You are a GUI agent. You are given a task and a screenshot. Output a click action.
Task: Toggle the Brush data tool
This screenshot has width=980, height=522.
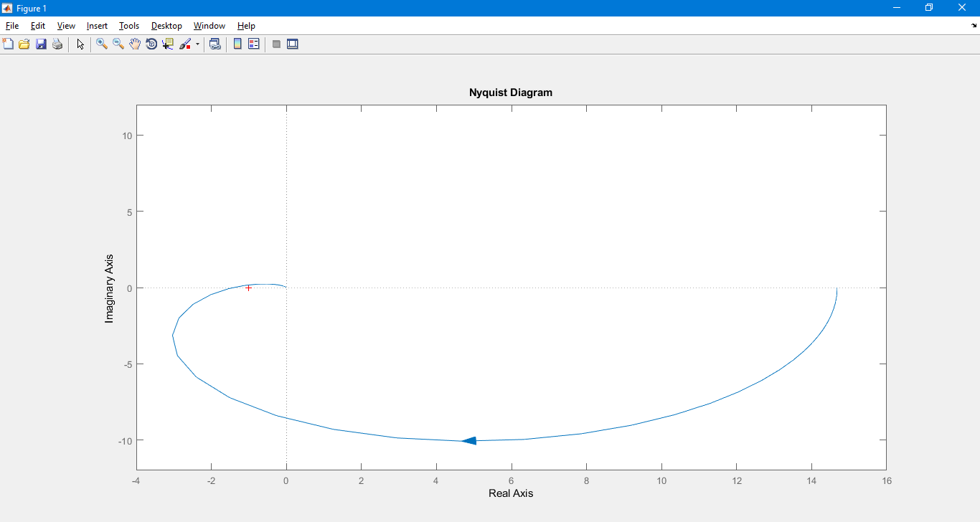point(185,44)
